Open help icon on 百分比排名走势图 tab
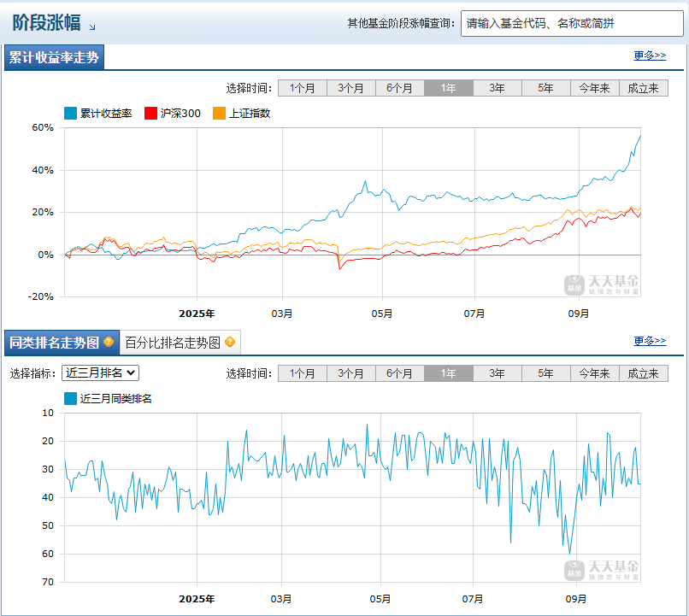Viewport: 689px width, 616px height. point(230,342)
